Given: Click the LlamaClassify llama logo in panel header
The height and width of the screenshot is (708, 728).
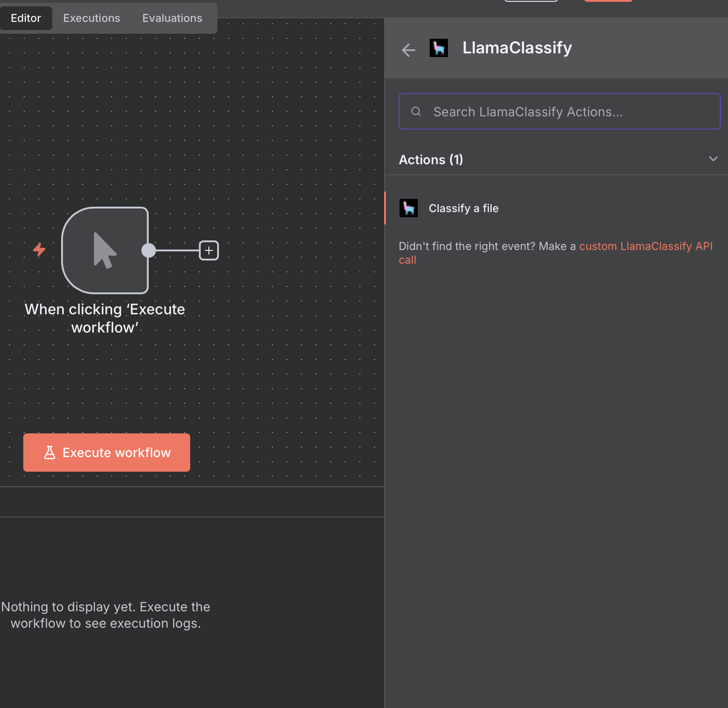Looking at the screenshot, I should (438, 48).
